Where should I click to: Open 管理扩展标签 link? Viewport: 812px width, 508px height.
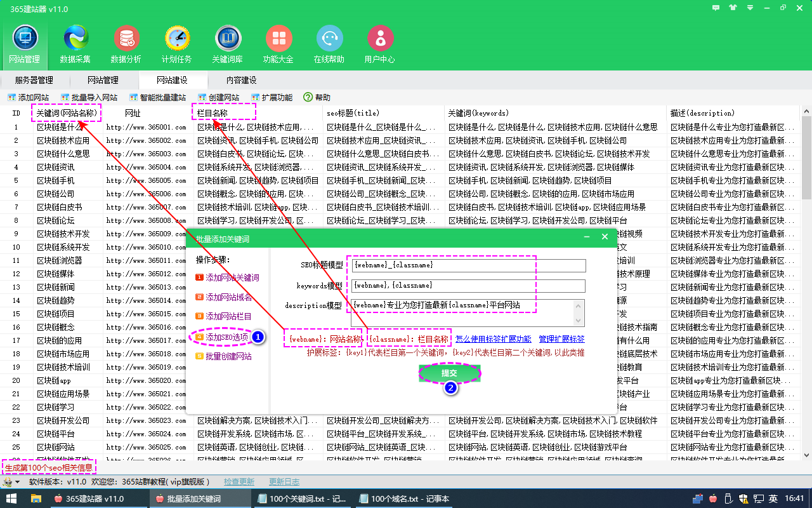point(561,339)
